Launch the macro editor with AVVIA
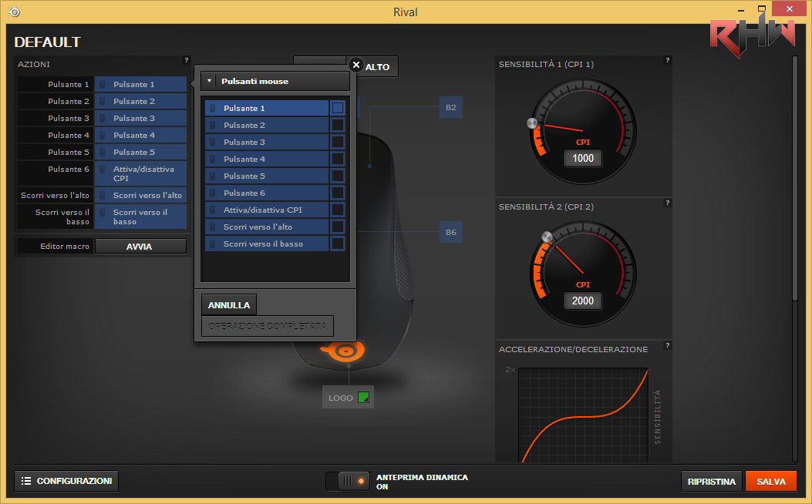 tap(140, 247)
